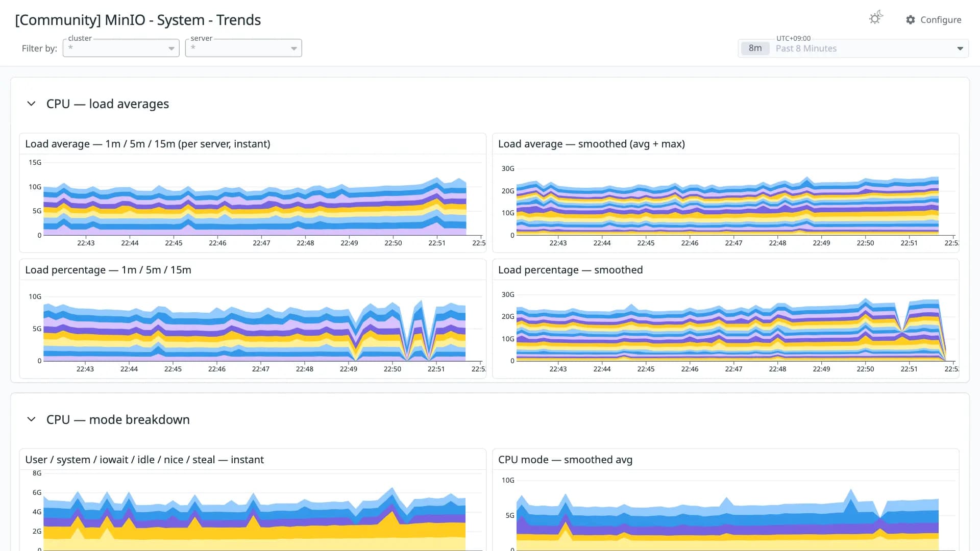980x551 pixels.
Task: Open the server filter dropdown
Action: point(243,48)
